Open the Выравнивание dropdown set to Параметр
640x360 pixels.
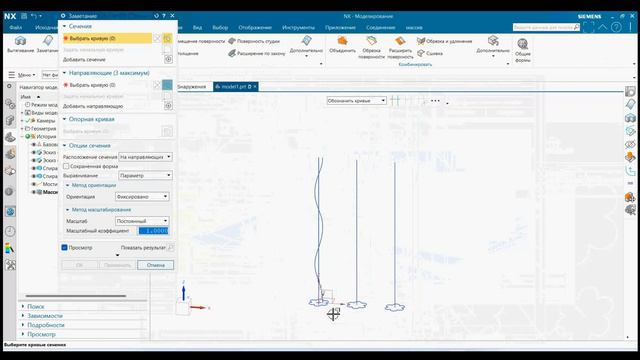(145, 176)
